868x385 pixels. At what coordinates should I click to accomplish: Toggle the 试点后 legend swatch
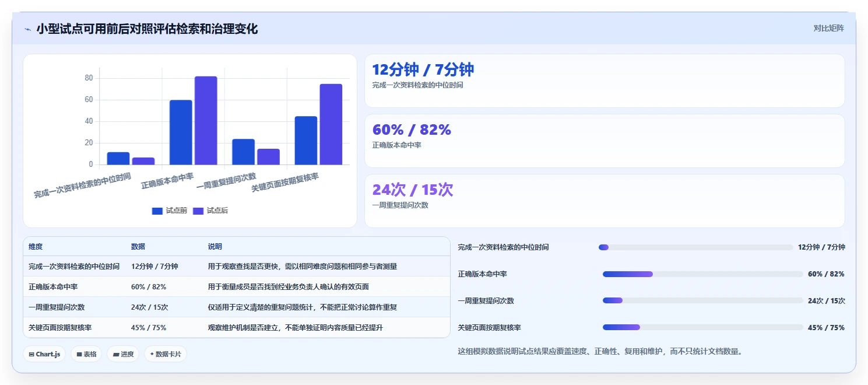tap(198, 211)
